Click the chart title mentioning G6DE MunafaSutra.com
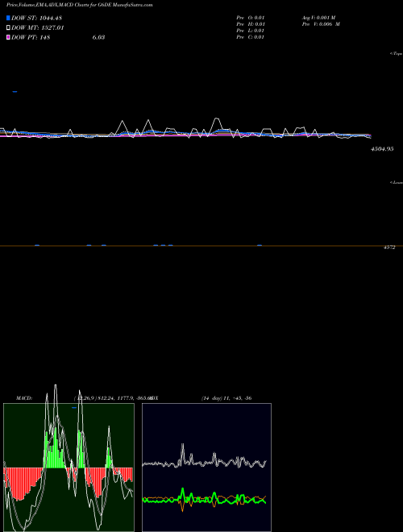Viewport: 403px width, 532px height. coord(79,5)
